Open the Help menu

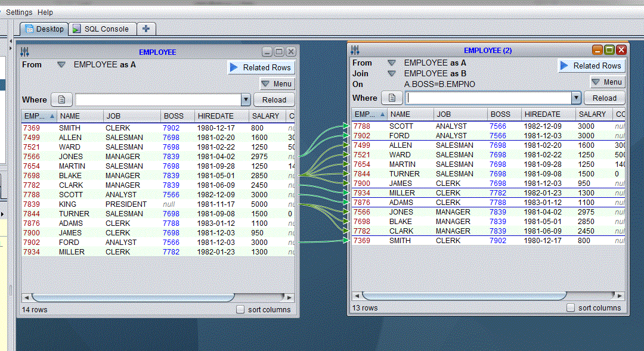[45, 13]
